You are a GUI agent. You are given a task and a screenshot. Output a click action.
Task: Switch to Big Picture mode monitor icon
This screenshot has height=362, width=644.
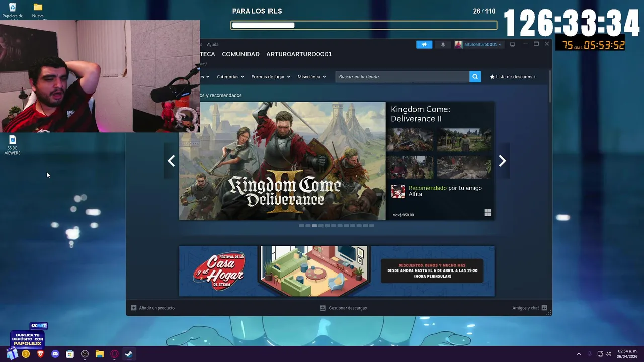point(512,44)
